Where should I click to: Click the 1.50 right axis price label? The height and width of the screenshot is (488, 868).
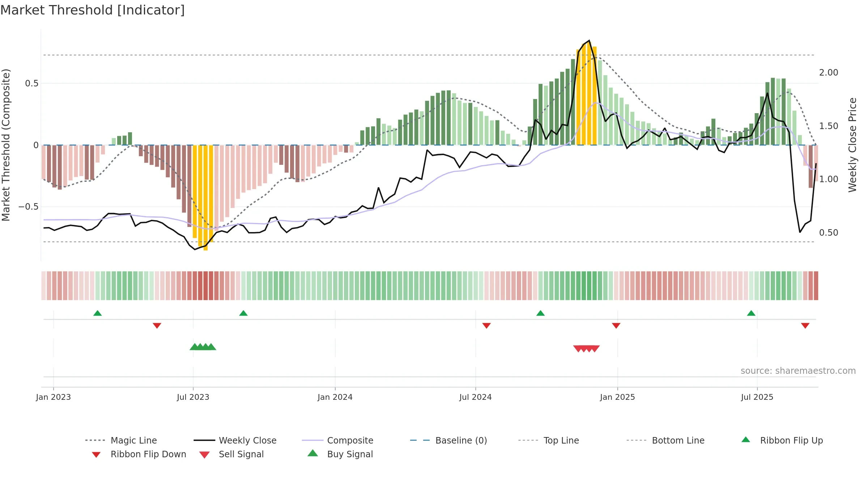tap(829, 126)
